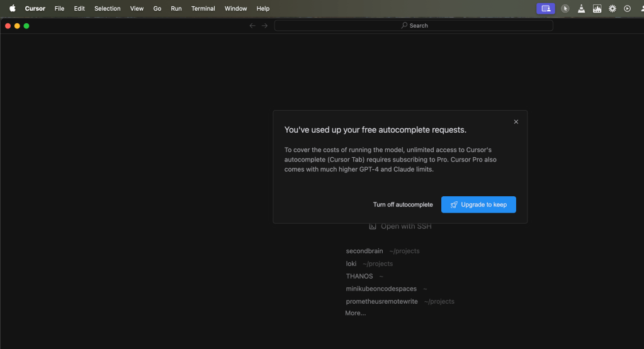Image resolution: width=644 pixels, height=349 pixels.
Task: Go forward with the right arrow
Action: pyautogui.click(x=264, y=25)
